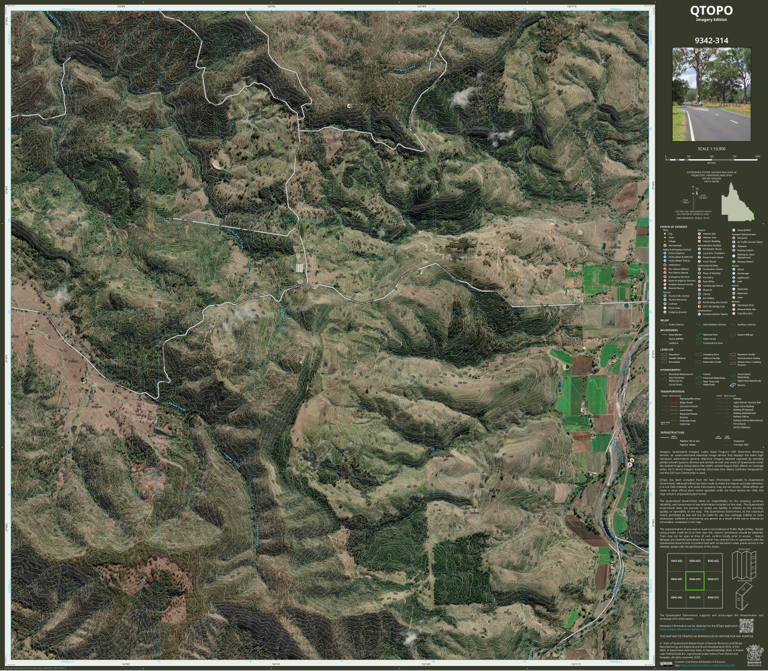
Task: Click the Camping Ground legend icon
Action: pos(665,312)
